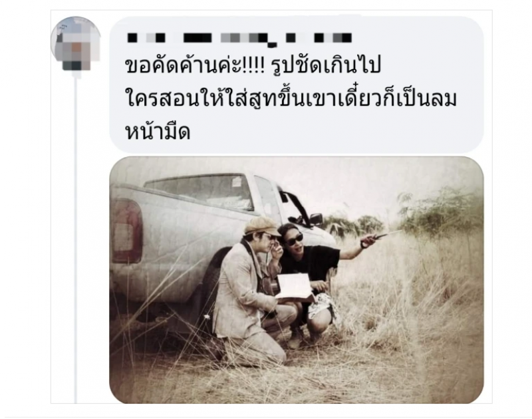The image size is (532, 419).
Task: Click the truck's side mirror in photo
Action: pos(316,219)
